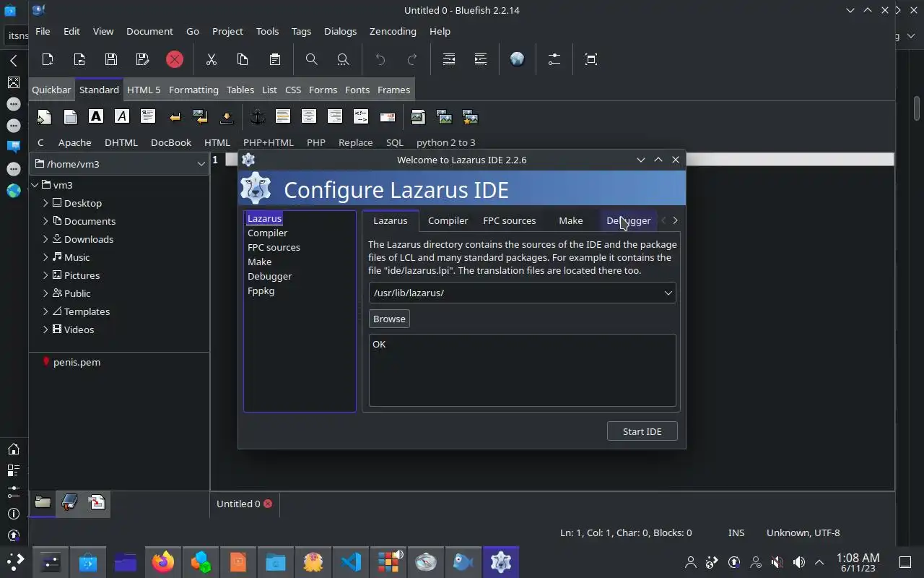This screenshot has width=924, height=578.
Task: Open the PHP+HTML snippets menu
Action: click(269, 142)
